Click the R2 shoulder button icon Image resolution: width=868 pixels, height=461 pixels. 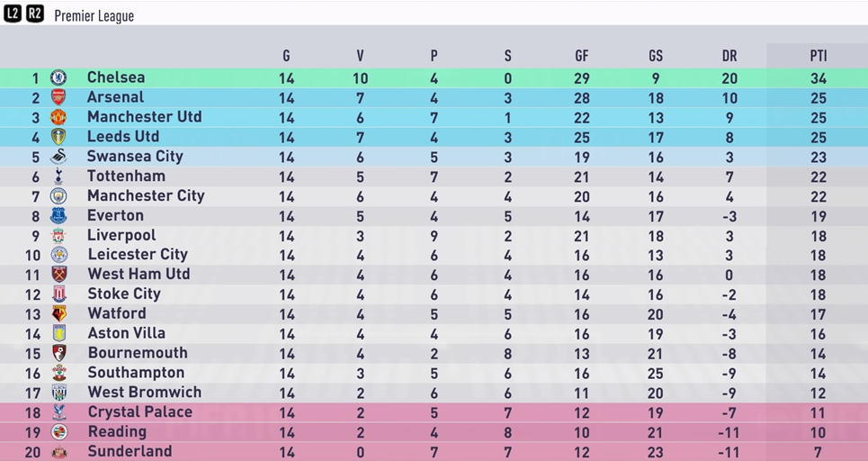pyautogui.click(x=35, y=14)
